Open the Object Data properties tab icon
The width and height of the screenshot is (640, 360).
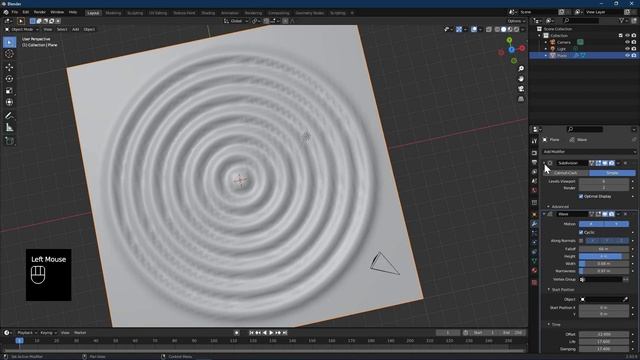click(x=534, y=261)
